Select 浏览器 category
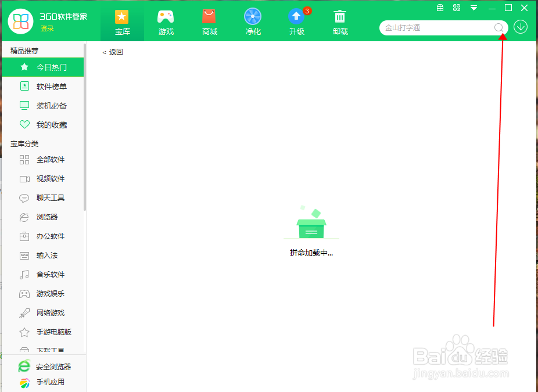The height and width of the screenshot is (392, 538). pos(42,217)
